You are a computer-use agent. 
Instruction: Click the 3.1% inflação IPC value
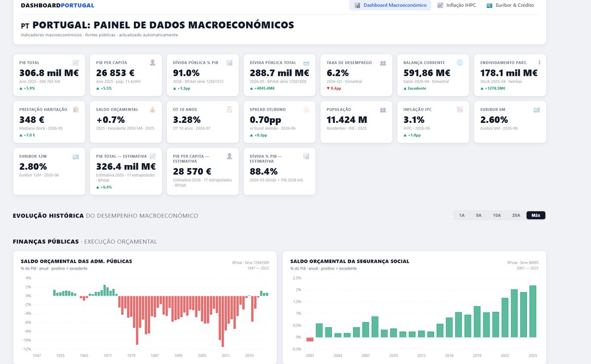click(414, 120)
